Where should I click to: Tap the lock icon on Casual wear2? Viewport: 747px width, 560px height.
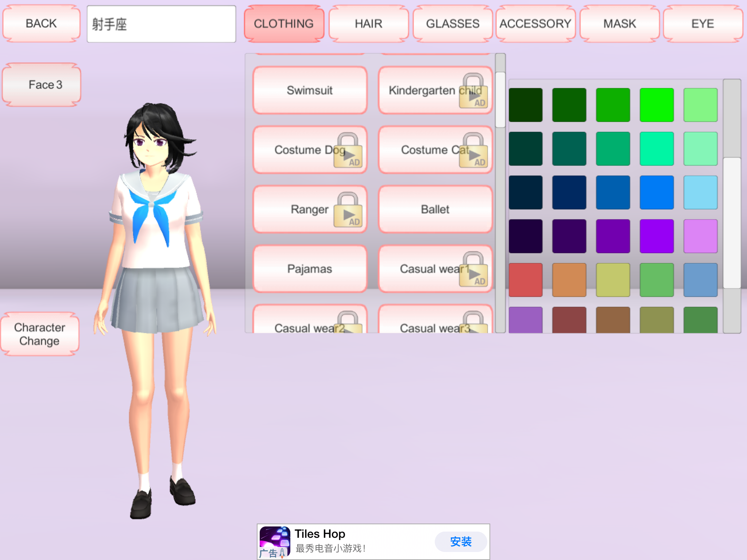pos(348,322)
